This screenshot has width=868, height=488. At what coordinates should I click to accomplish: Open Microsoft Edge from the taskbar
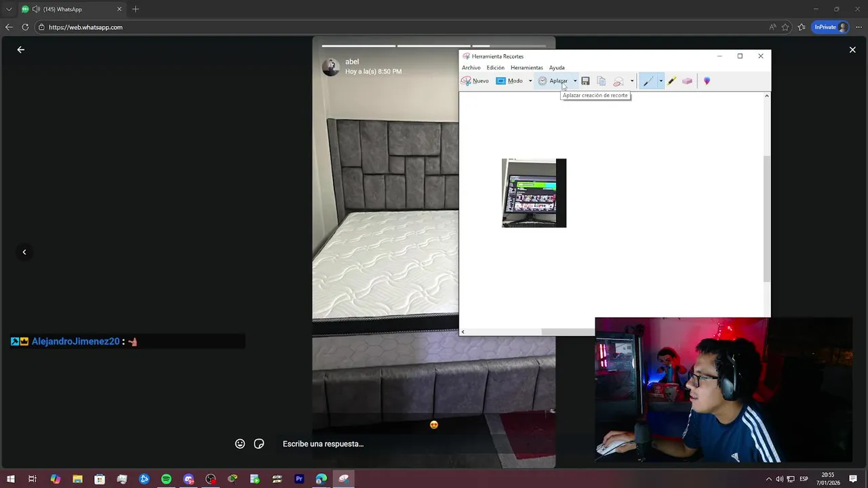[321, 479]
